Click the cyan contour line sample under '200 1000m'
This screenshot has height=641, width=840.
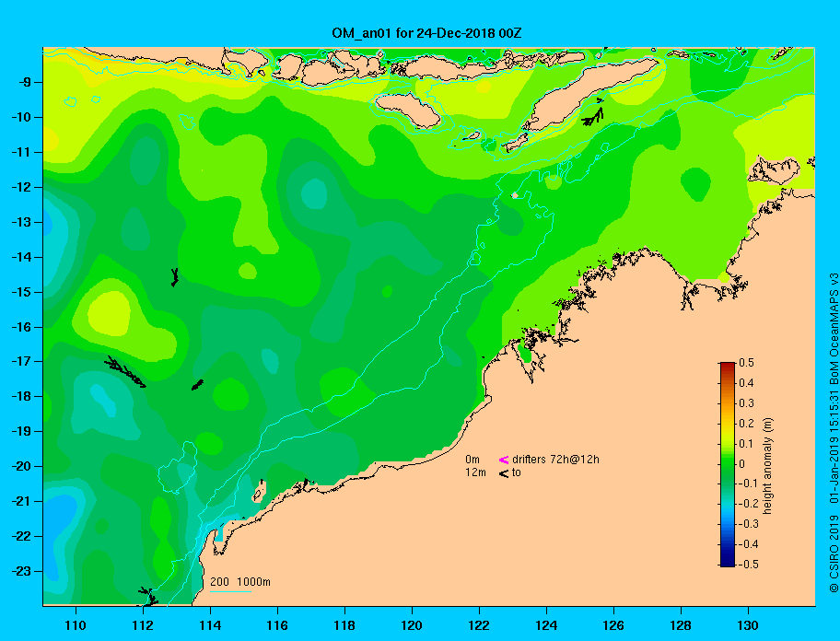coord(230,592)
